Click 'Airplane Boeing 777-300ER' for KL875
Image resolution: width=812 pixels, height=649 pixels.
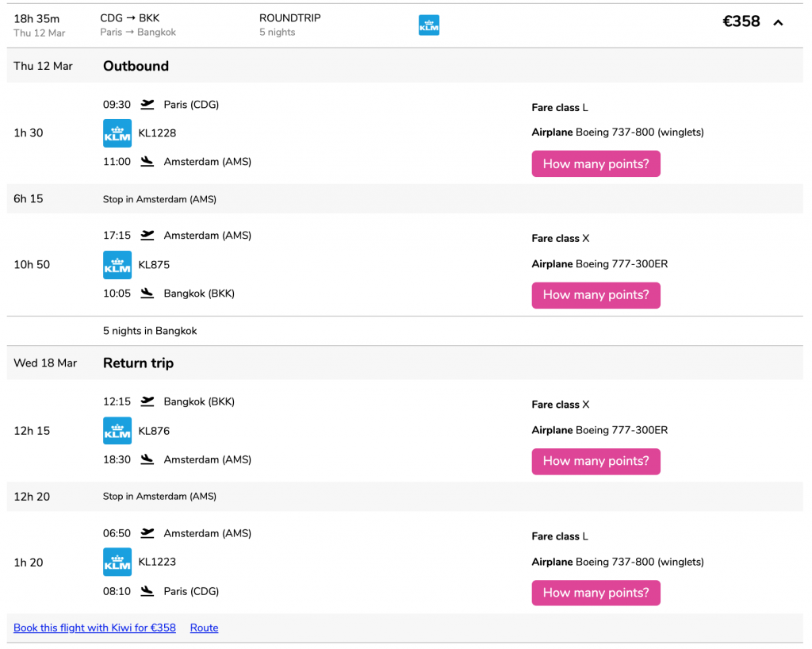click(599, 263)
